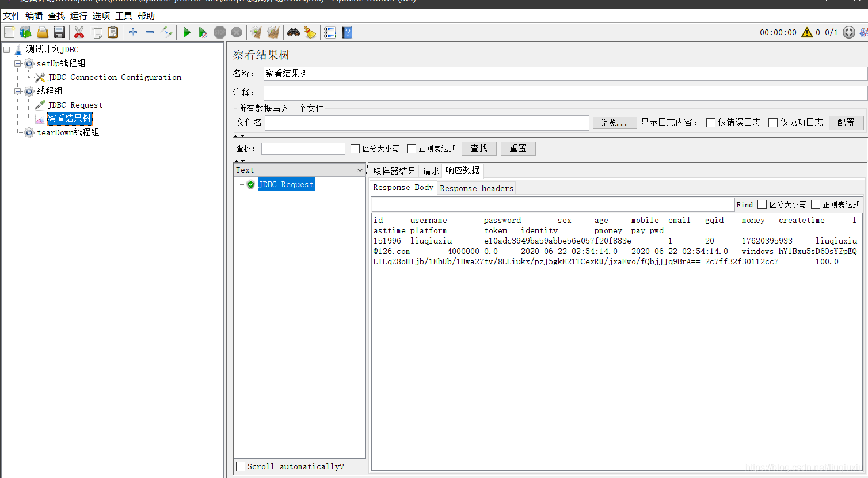
Task: Click the Shutdown X icon
Action: tap(237, 32)
